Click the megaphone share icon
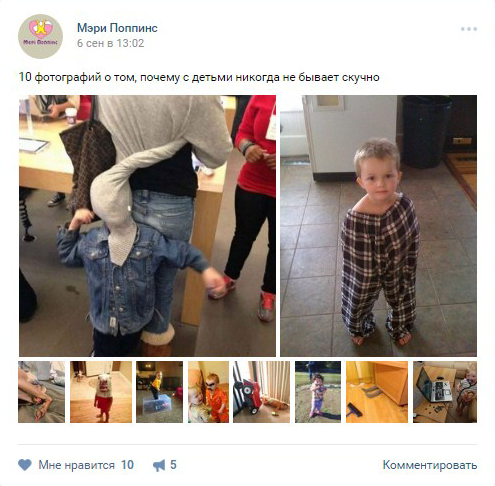Screen dimensions: 495x486 click(x=159, y=465)
